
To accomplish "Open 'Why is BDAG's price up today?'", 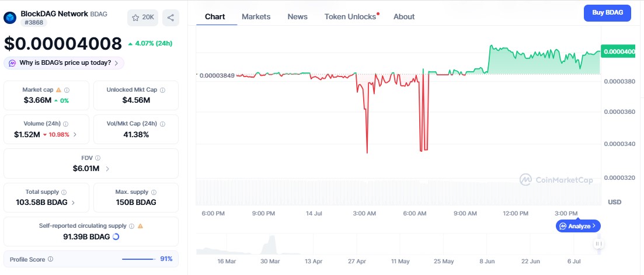I will 64,63.
